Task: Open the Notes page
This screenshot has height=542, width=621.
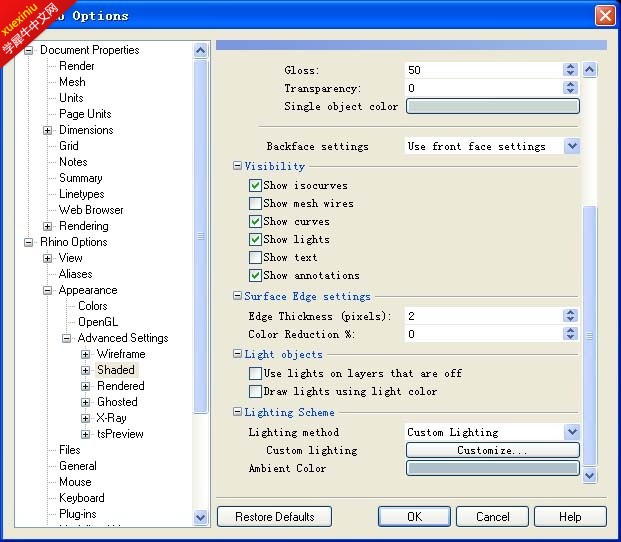Action: pyautogui.click(x=73, y=162)
